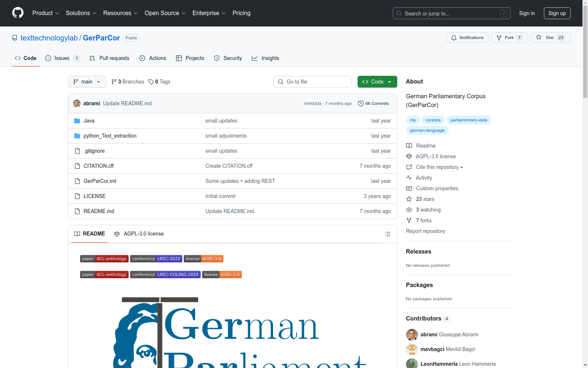Image resolution: width=588 pixels, height=368 pixels.
Task: Click the nlp topic tag
Action: tap(413, 120)
